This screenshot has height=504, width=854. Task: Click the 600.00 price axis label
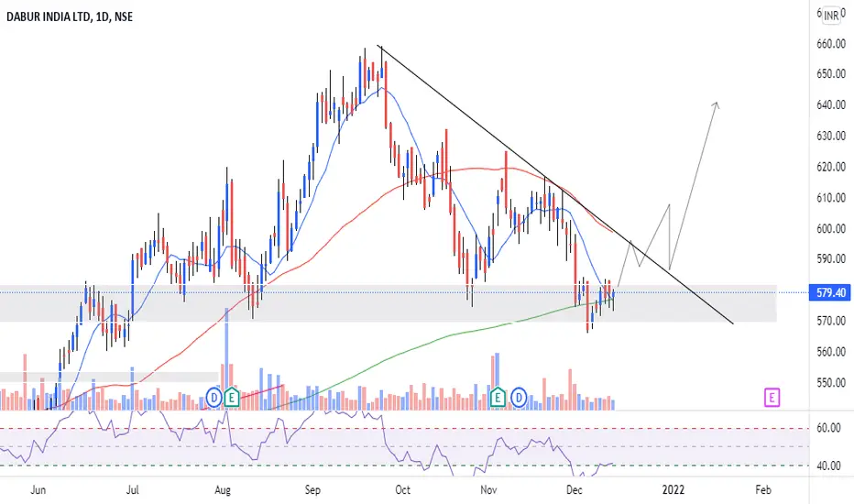coord(831,229)
